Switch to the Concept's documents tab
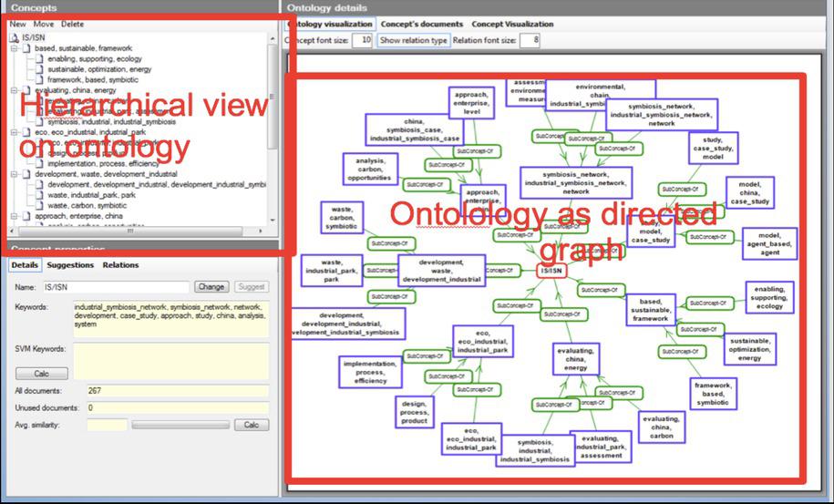 (x=421, y=24)
